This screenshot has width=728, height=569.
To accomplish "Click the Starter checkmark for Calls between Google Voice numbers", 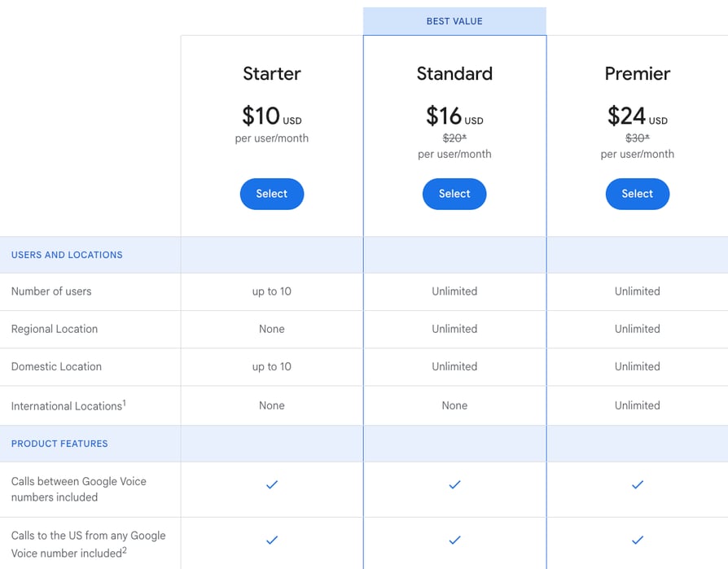I will coord(272,484).
